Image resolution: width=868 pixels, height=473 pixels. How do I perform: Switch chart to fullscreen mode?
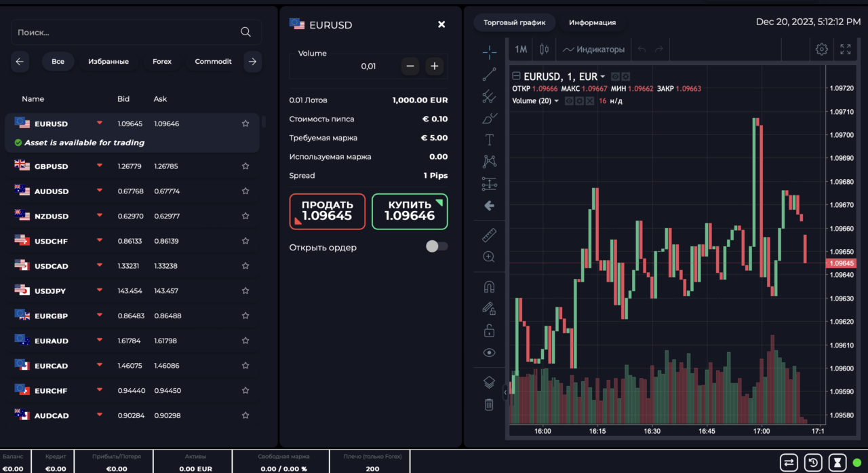(846, 49)
